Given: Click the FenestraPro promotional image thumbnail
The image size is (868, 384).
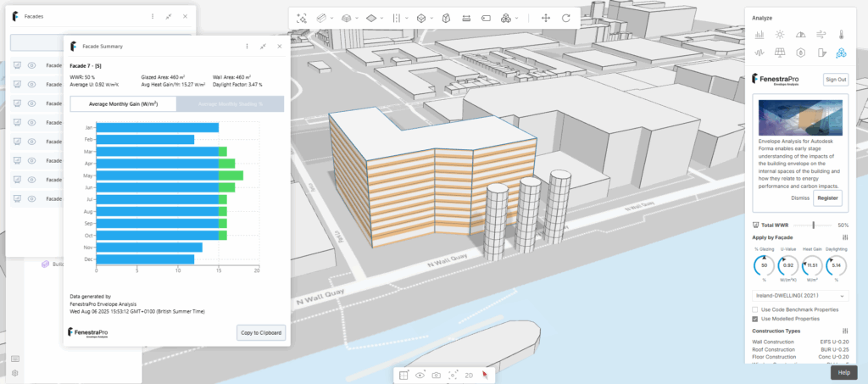Looking at the screenshot, I should (x=800, y=118).
